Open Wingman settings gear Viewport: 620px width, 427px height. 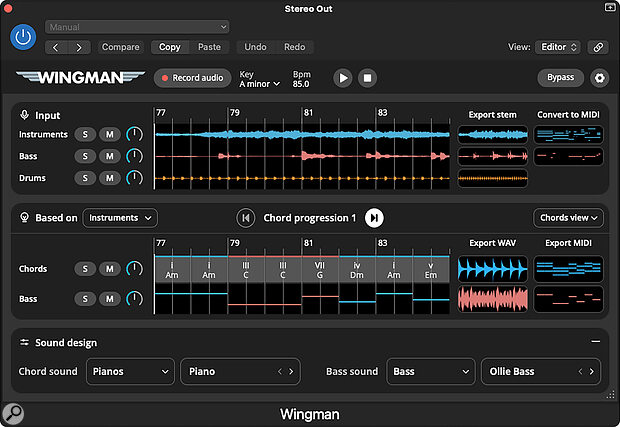coord(600,77)
